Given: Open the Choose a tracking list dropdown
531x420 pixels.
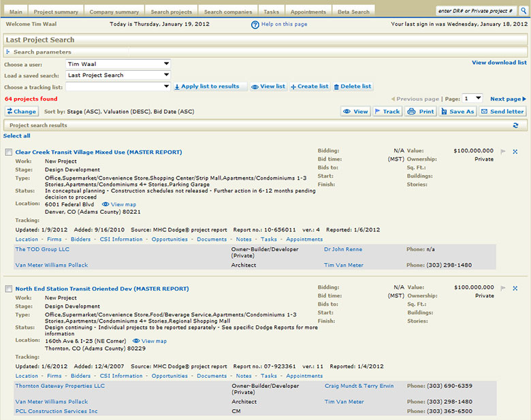Looking at the screenshot, I should (x=118, y=86).
